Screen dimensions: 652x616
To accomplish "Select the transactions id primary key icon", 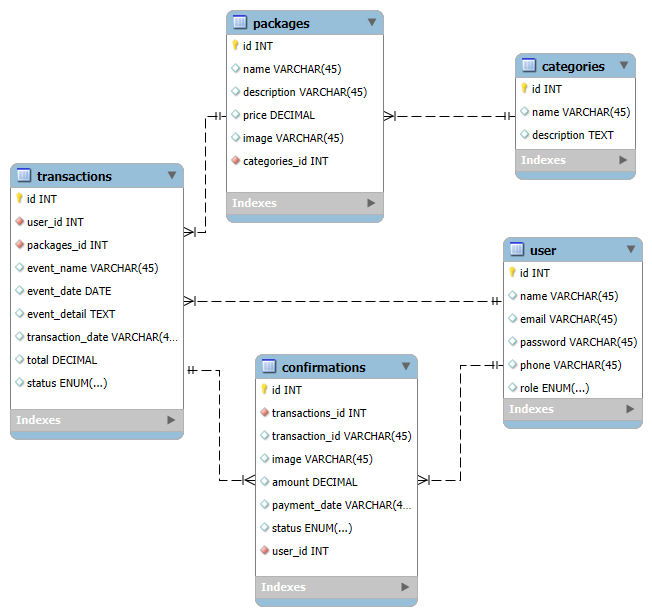I will pyautogui.click(x=19, y=198).
